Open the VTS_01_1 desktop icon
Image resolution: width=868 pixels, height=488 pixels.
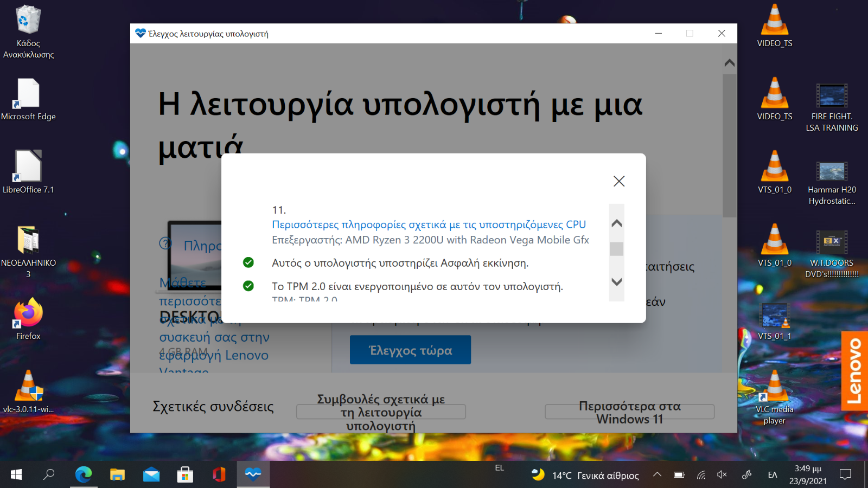pyautogui.click(x=775, y=321)
